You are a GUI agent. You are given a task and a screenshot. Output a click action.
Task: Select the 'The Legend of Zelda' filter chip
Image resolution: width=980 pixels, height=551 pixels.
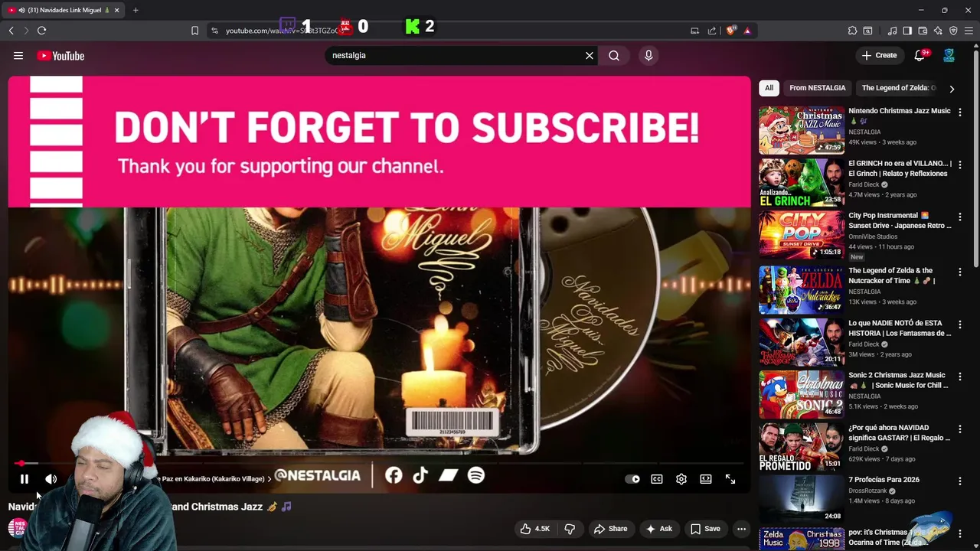click(x=898, y=88)
